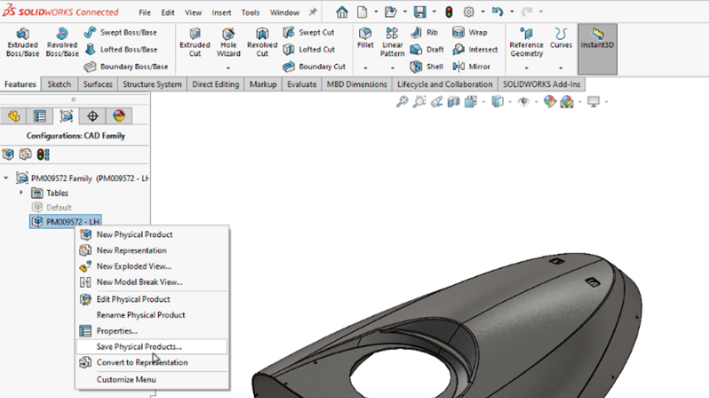Select the Extruded Cut tool
The width and height of the screenshot is (709, 398).
click(195, 43)
